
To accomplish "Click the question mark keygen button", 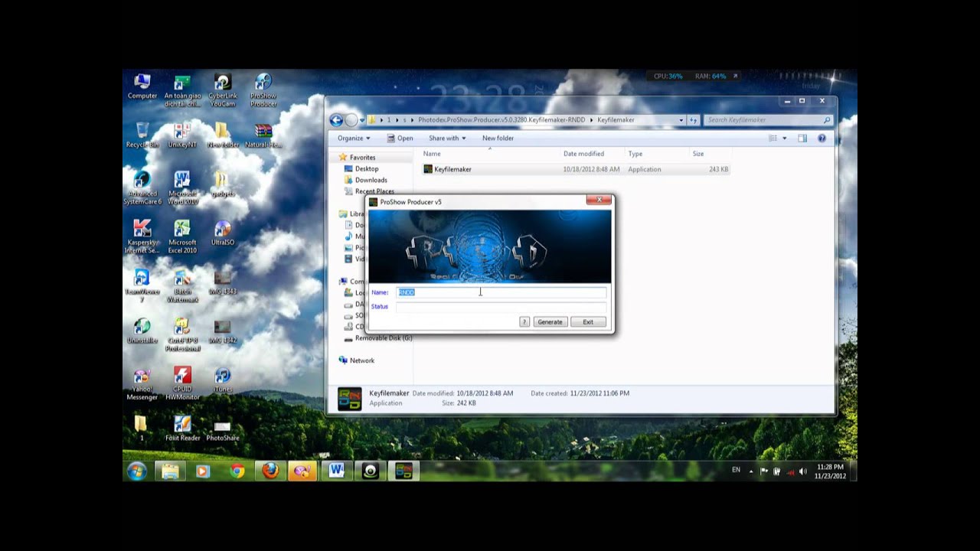I will tap(524, 322).
